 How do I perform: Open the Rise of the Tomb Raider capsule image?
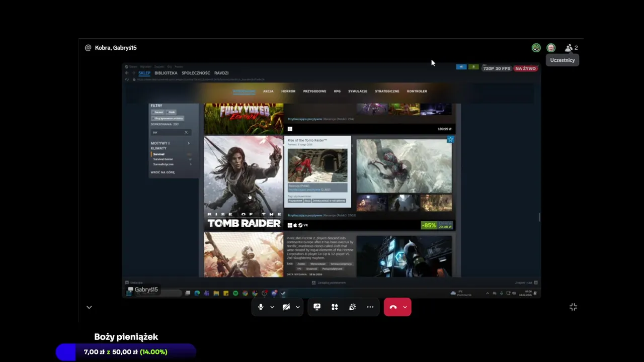(244, 183)
